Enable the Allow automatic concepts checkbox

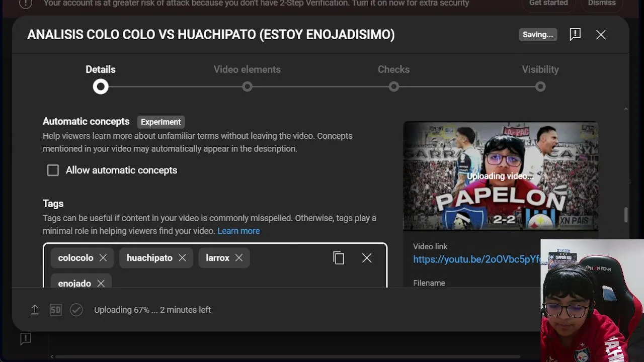pyautogui.click(x=53, y=170)
